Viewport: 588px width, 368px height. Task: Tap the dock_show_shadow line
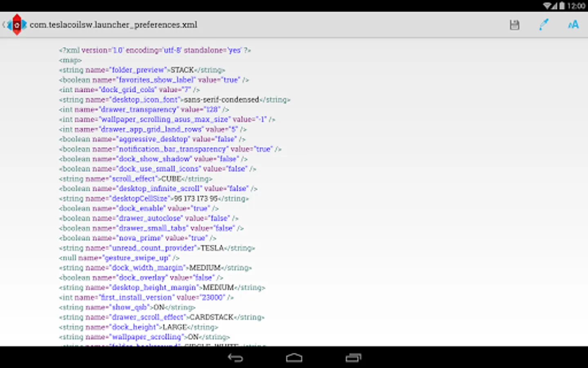[153, 159]
